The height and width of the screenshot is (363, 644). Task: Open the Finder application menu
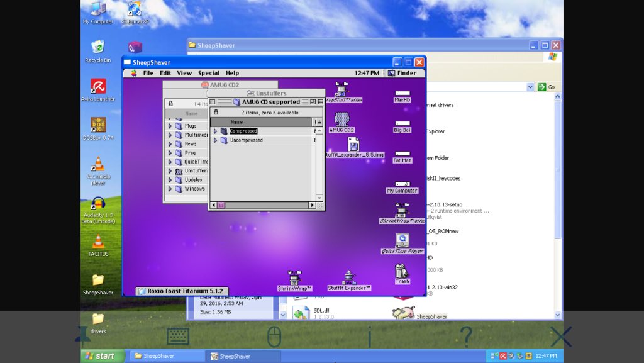click(x=402, y=73)
